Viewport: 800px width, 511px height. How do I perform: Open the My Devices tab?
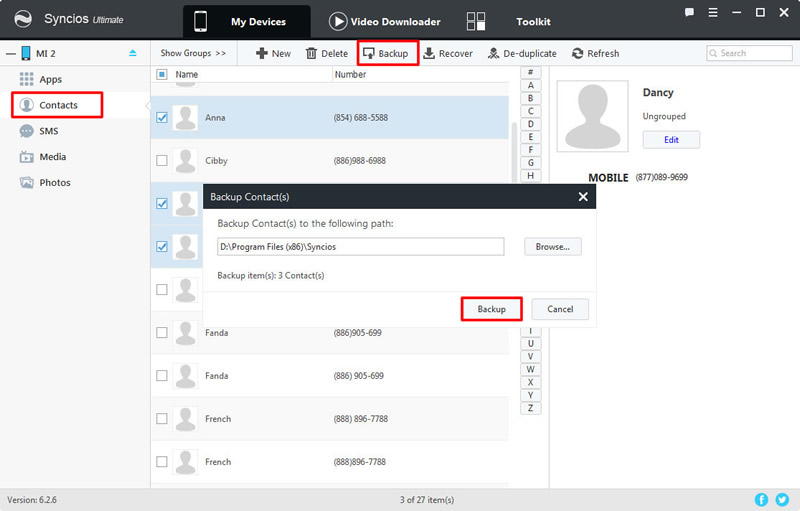[x=246, y=21]
